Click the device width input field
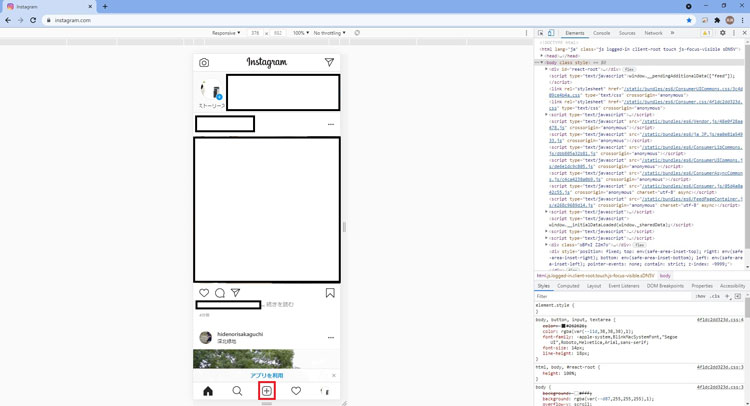Screen dimensions: 750x406 coord(255,33)
